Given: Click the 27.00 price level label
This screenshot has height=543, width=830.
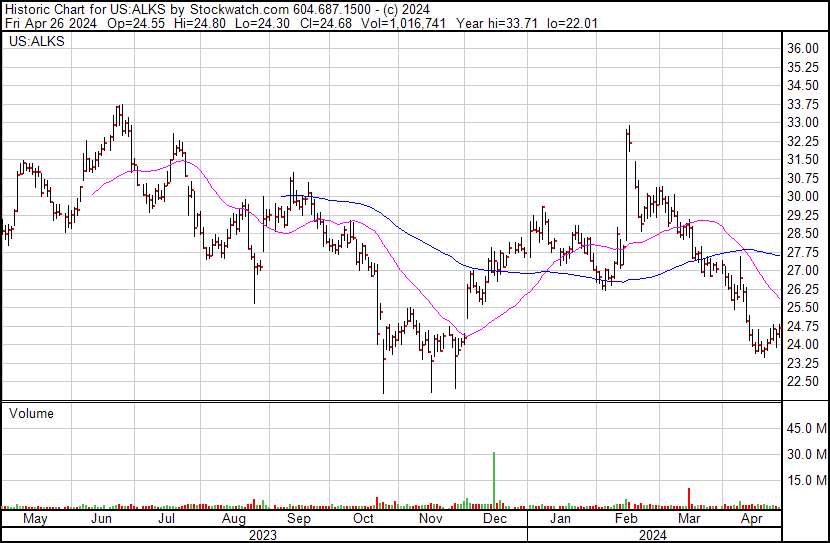Looking at the screenshot, I should point(803,270).
